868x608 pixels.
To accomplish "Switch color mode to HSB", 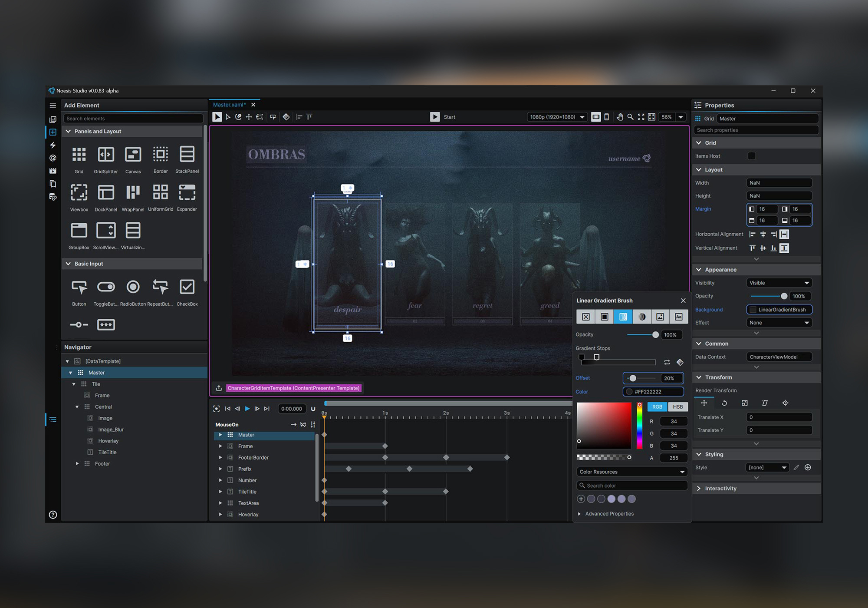I will pyautogui.click(x=677, y=407).
